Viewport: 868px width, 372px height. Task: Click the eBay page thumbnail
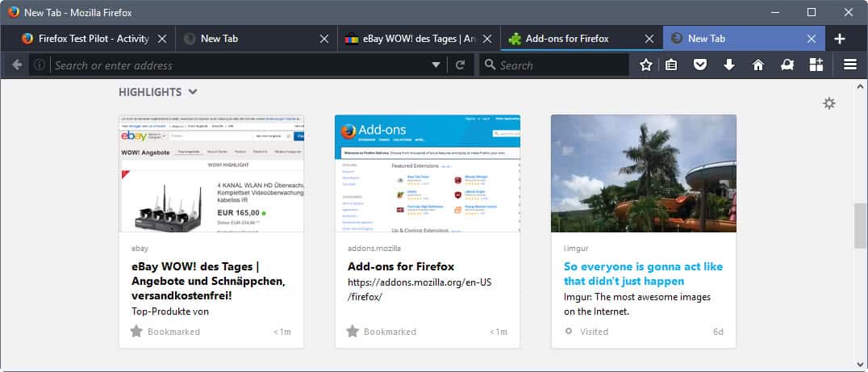211,173
